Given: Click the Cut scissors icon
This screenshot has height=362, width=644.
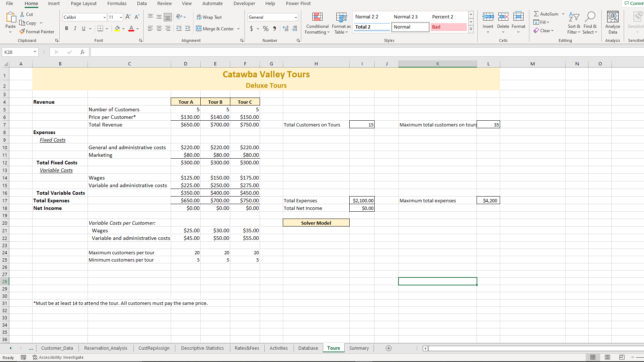Looking at the screenshot, I should pos(22,14).
